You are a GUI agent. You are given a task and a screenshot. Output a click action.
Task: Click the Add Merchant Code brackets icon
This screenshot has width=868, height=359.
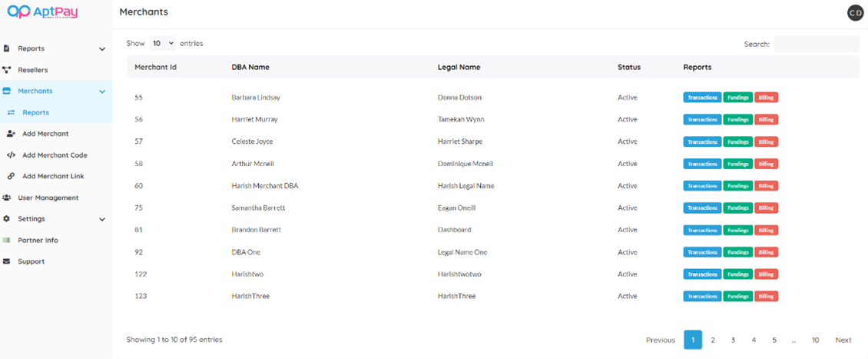11,155
